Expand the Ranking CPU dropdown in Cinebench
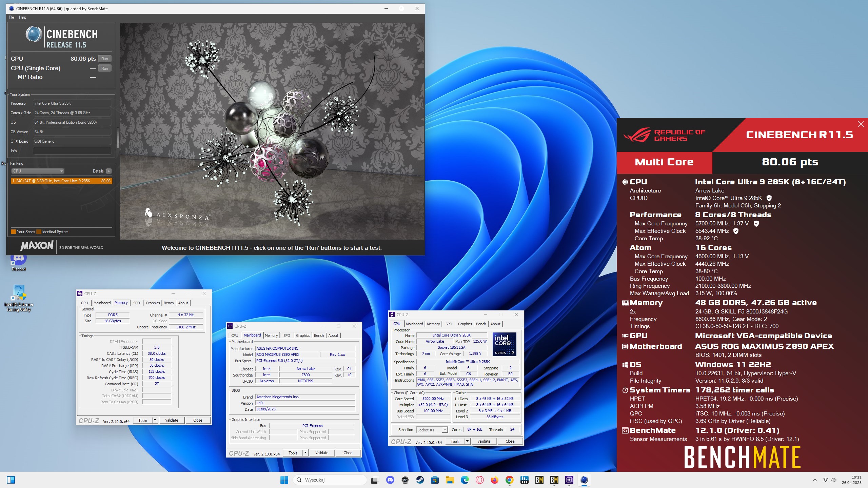The image size is (868, 488). 37,171
